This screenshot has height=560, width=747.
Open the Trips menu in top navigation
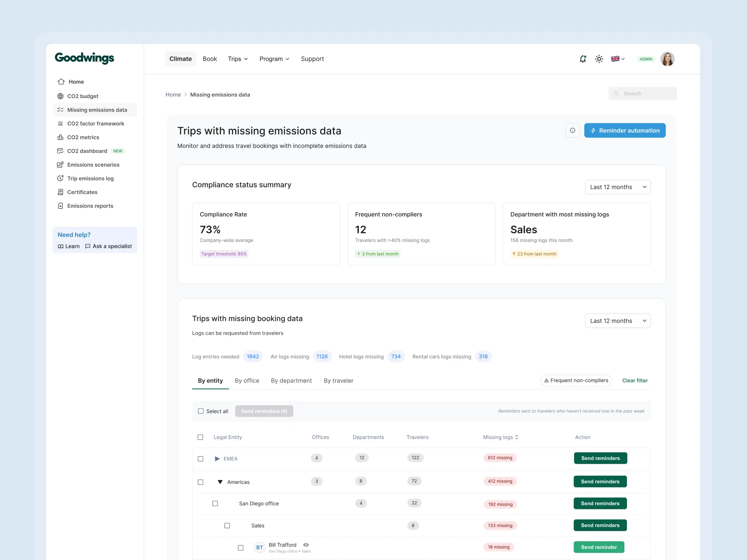(238, 59)
